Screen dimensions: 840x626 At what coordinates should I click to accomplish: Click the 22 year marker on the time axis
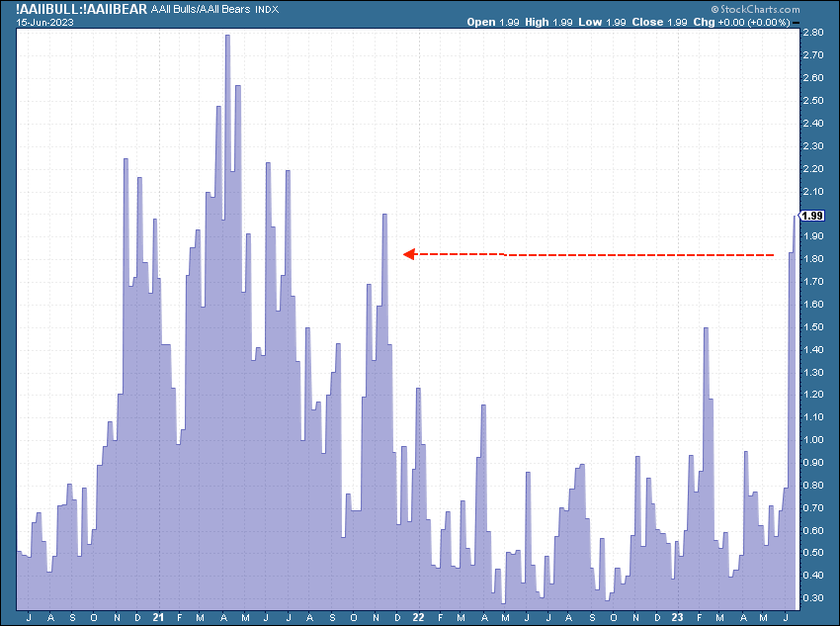(418, 618)
